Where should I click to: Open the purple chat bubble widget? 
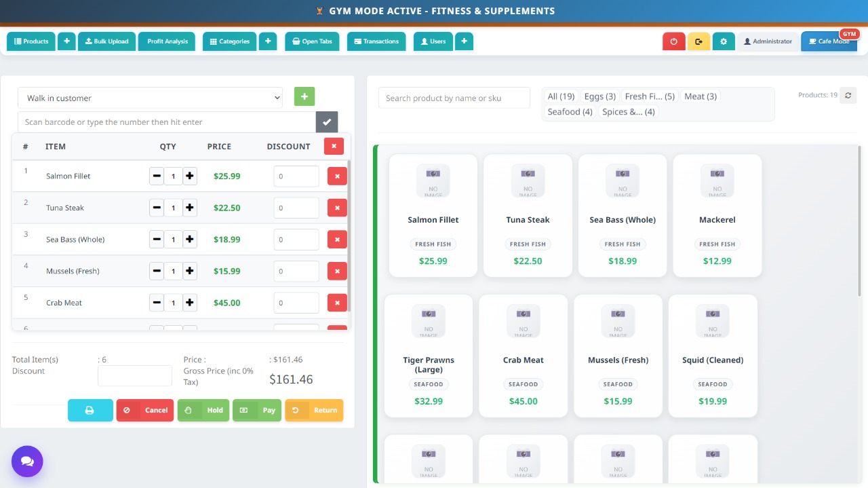[27, 462]
